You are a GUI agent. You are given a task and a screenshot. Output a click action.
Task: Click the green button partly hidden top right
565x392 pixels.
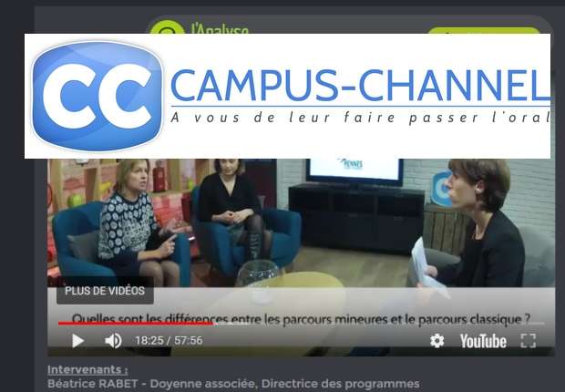(483, 31)
